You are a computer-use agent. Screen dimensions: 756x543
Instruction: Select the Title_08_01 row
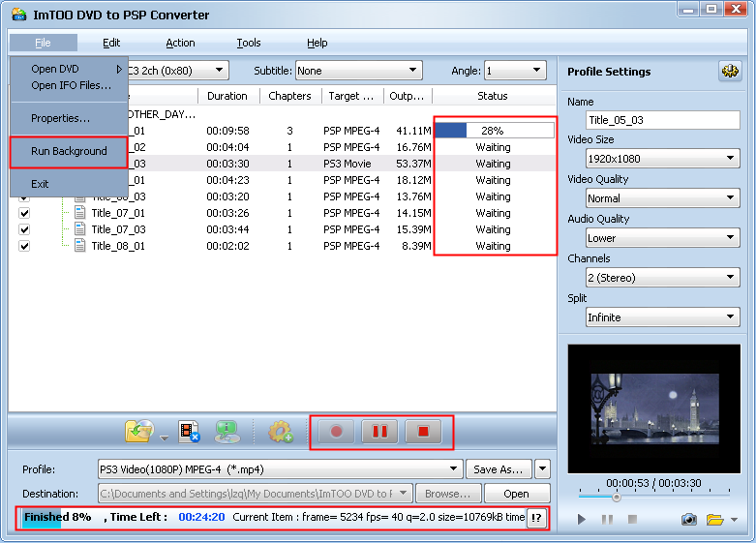coord(282,246)
